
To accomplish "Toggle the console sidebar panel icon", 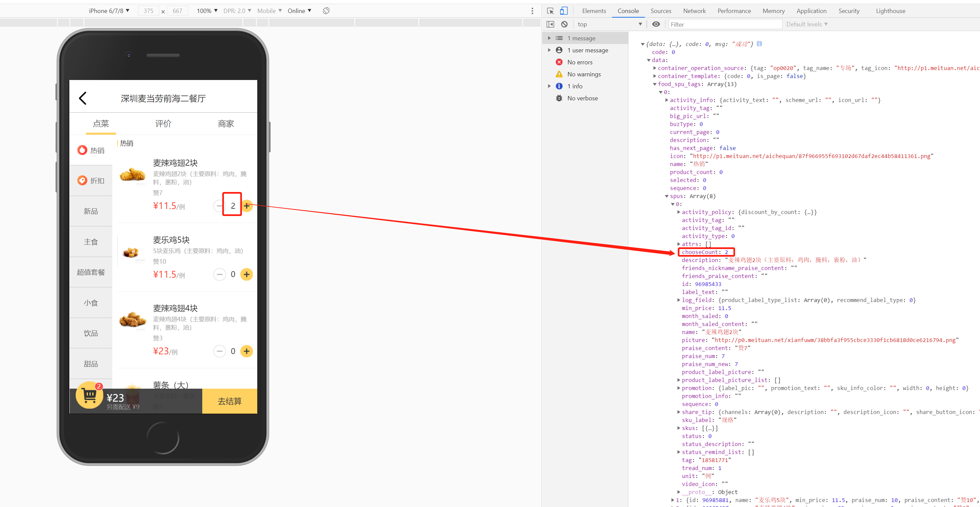I will coord(550,24).
